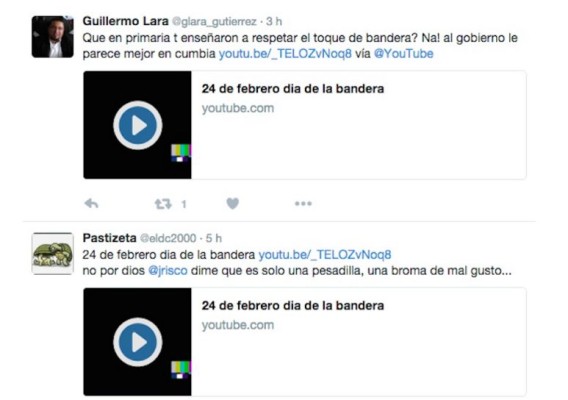The image size is (568, 400).
Task: Click the Guillermo Lara display name
Action: pos(125,21)
